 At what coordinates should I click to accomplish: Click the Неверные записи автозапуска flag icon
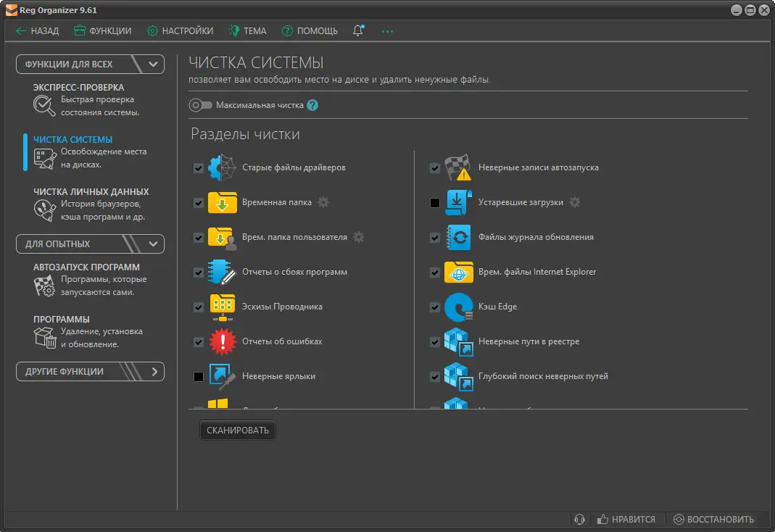click(x=457, y=168)
